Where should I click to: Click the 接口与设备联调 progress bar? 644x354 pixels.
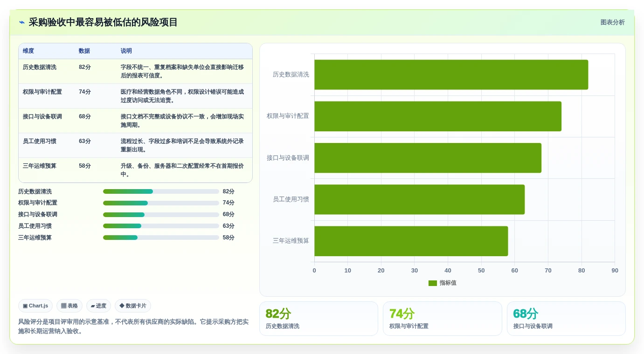click(x=161, y=215)
